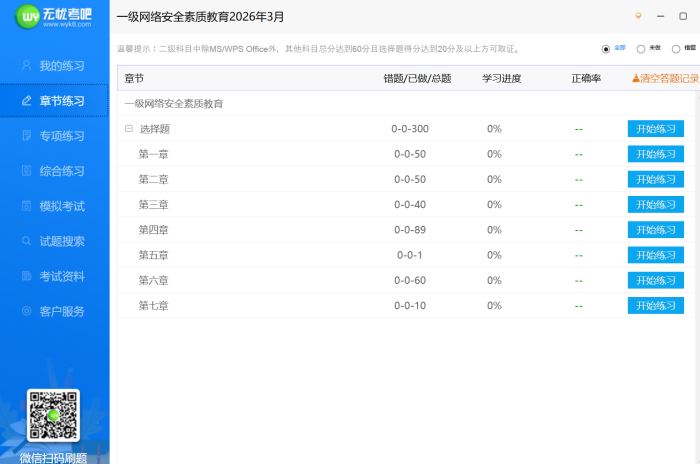Choose the 做错 radio filter option

[x=676, y=48]
